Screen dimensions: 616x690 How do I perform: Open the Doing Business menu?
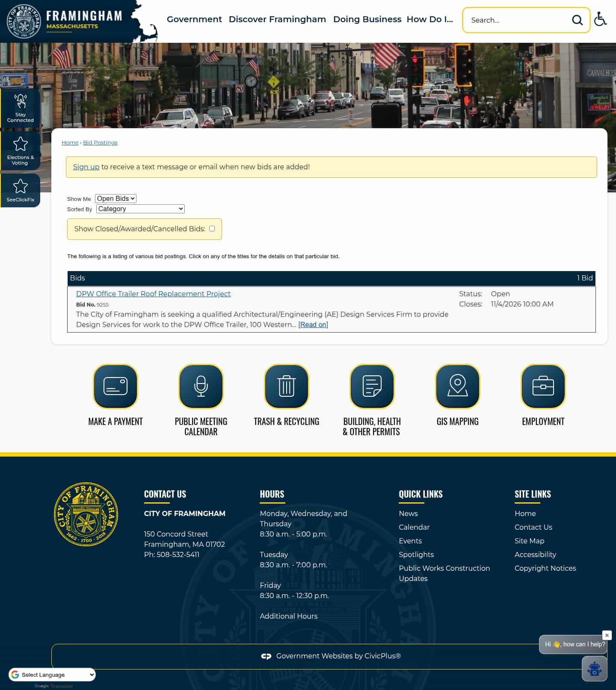367,19
